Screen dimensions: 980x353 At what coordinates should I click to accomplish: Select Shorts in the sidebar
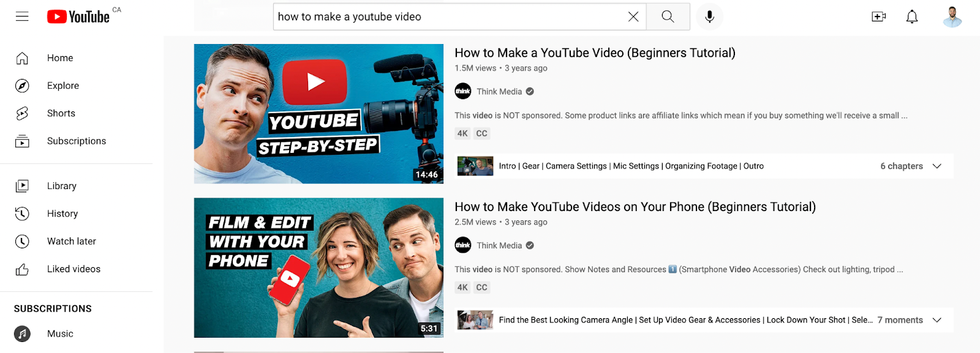61,113
